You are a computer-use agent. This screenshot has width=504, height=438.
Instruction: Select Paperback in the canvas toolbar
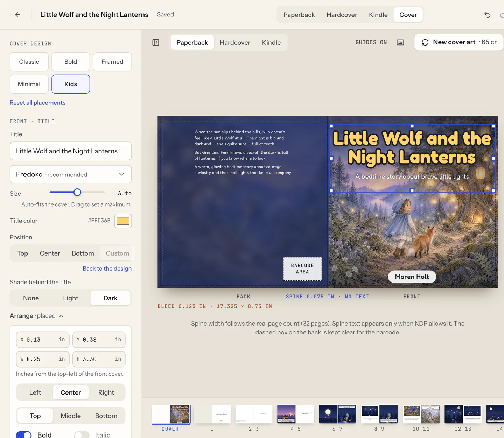click(x=192, y=42)
